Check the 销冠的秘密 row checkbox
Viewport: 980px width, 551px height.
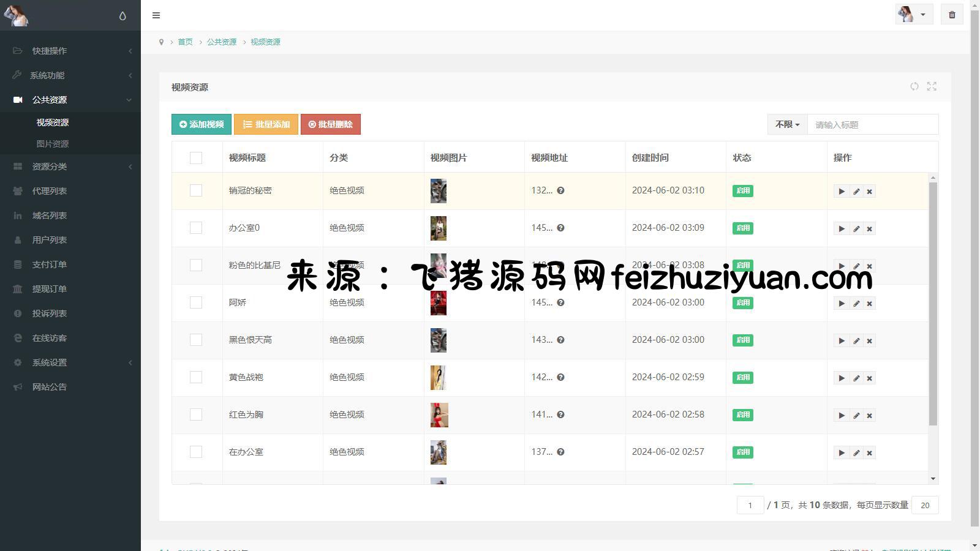(196, 190)
